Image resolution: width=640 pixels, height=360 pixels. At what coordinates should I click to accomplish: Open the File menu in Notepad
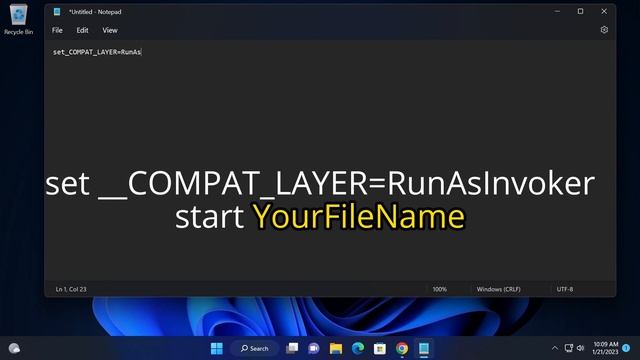coord(57,30)
